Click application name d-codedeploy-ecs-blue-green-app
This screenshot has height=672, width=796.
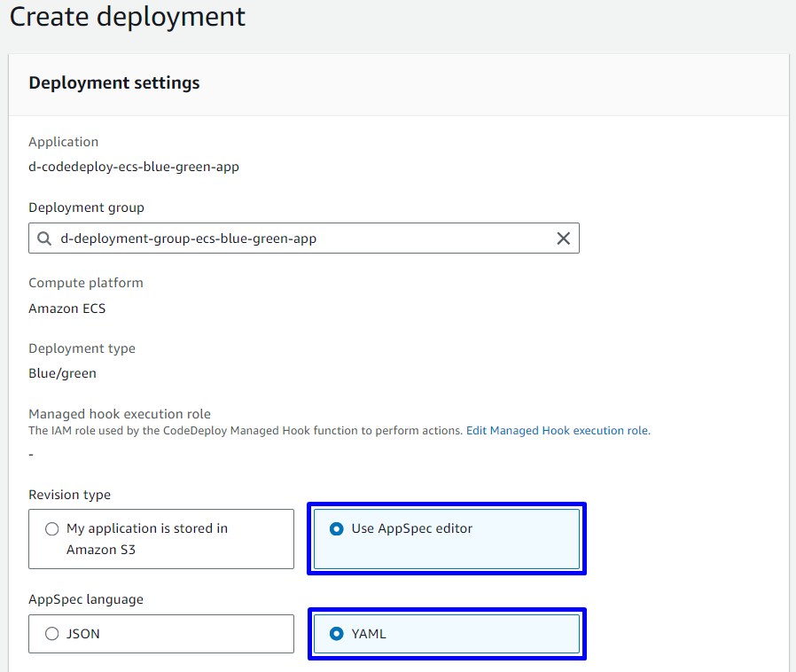pos(134,167)
